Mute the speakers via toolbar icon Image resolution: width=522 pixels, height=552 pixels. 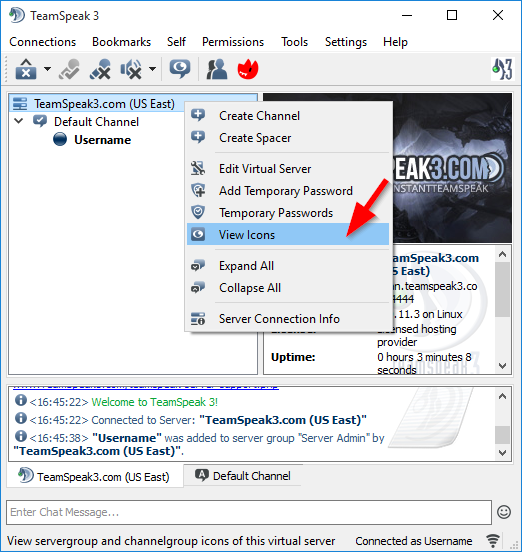pos(131,69)
